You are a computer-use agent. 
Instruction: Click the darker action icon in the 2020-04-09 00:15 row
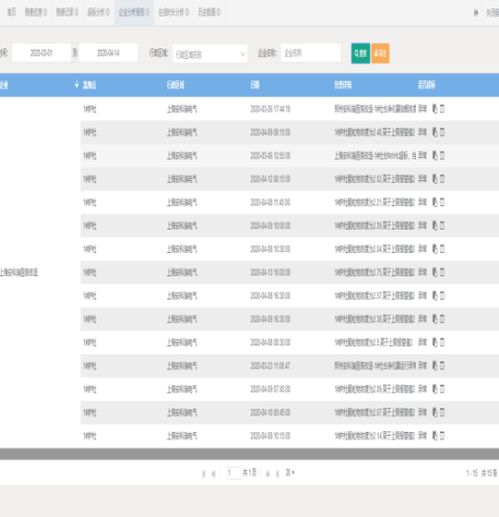pos(435,132)
